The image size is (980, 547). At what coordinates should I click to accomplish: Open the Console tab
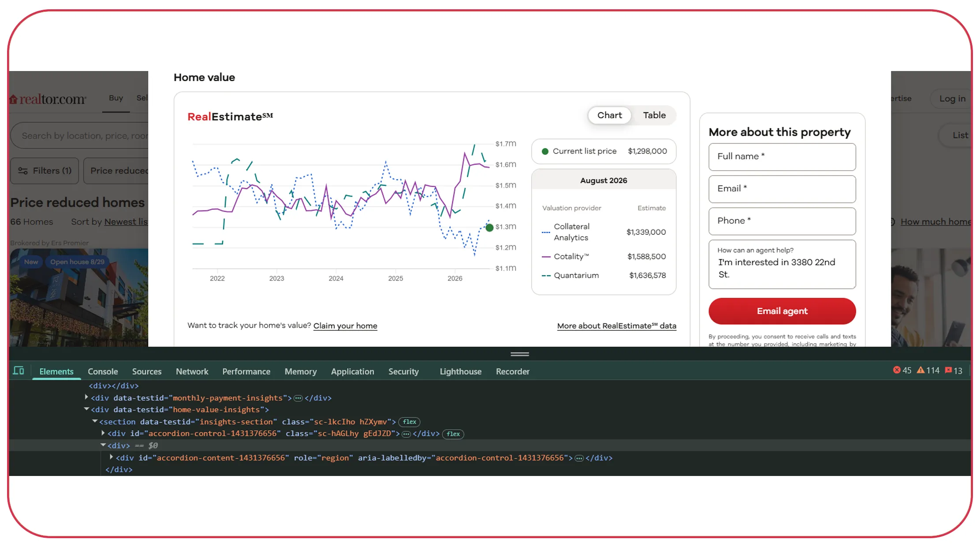pyautogui.click(x=103, y=371)
